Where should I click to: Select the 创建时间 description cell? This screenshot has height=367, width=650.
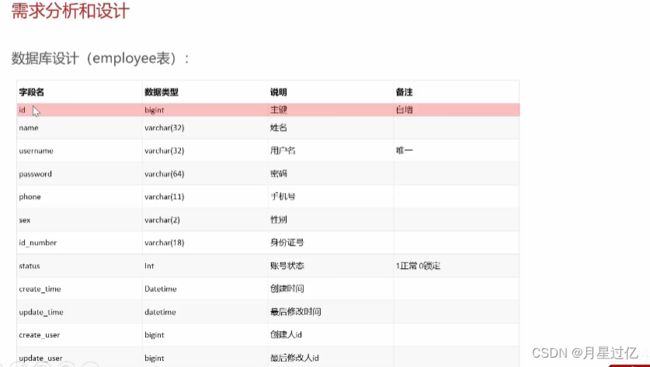287,289
